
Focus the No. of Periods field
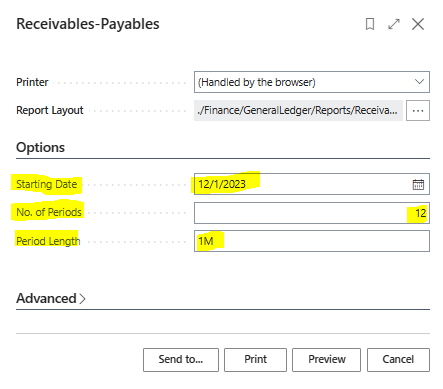(312, 213)
